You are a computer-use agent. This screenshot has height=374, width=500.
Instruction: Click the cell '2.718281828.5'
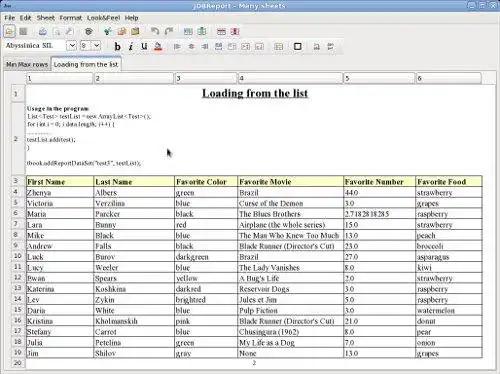coord(380,214)
